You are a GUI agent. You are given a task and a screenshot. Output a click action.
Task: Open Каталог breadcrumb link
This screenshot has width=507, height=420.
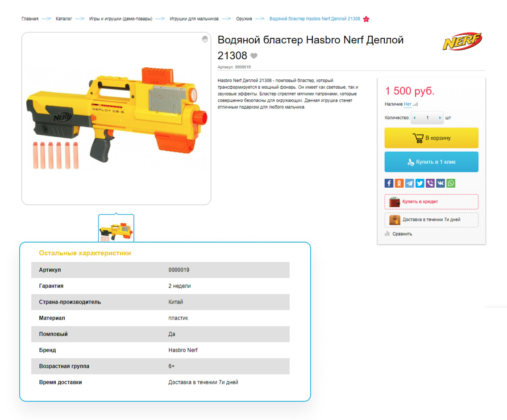click(x=64, y=19)
